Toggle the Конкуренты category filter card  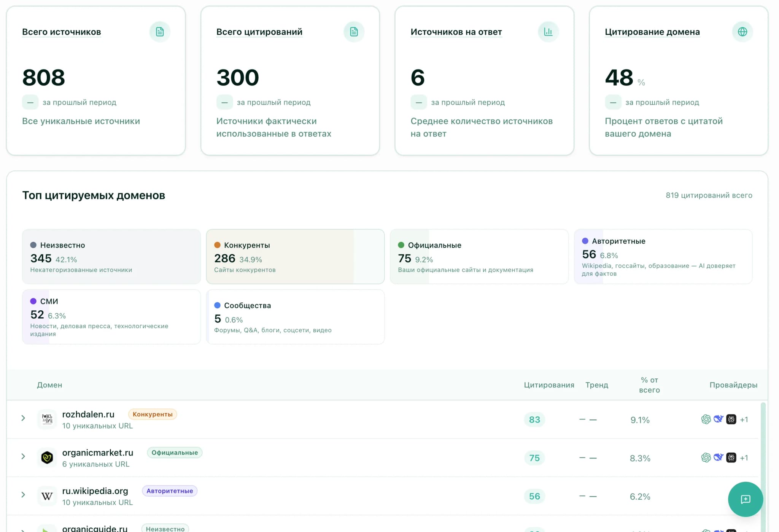295,257
